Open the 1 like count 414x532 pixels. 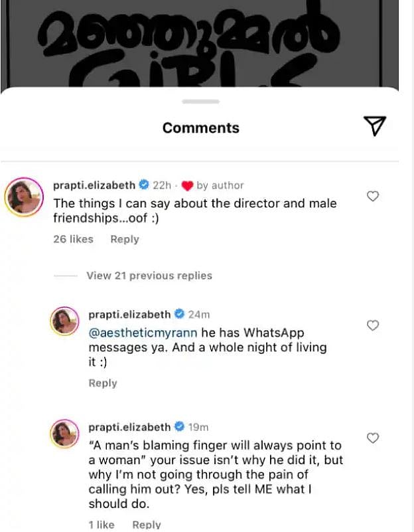point(102,525)
